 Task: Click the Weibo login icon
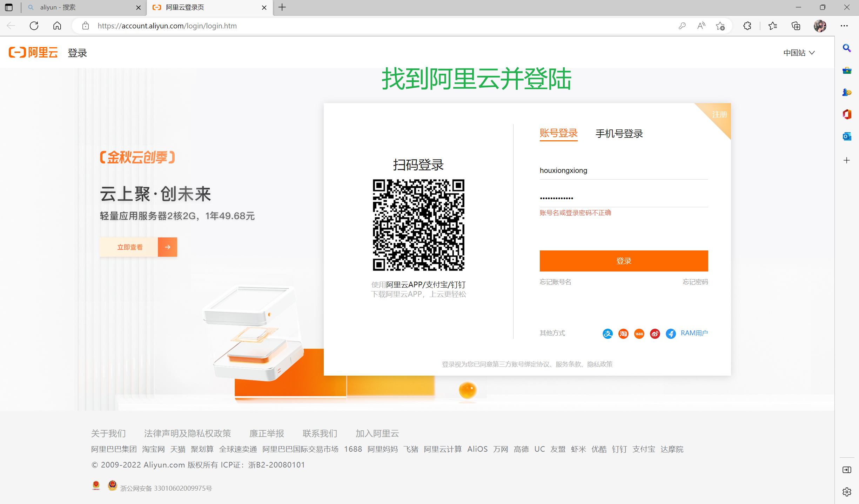[655, 334]
